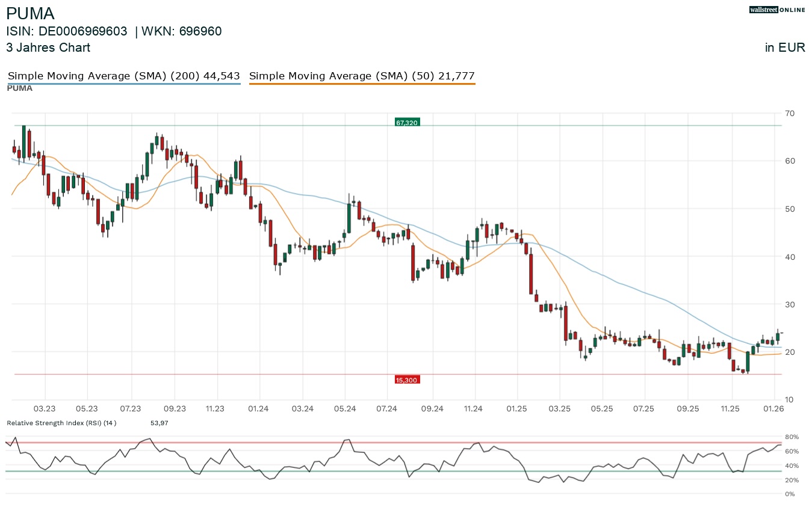The width and height of the screenshot is (812, 510).
Task: Click the RSI value 53,97
Action: click(159, 423)
